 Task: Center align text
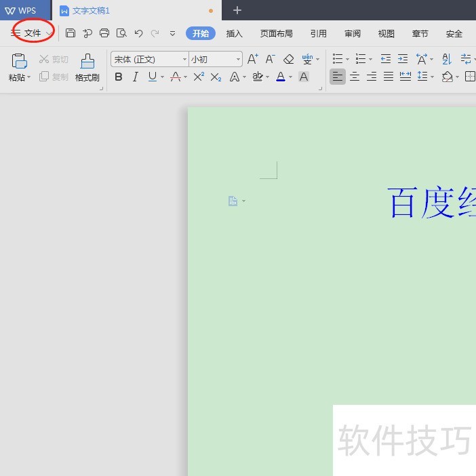click(355, 77)
